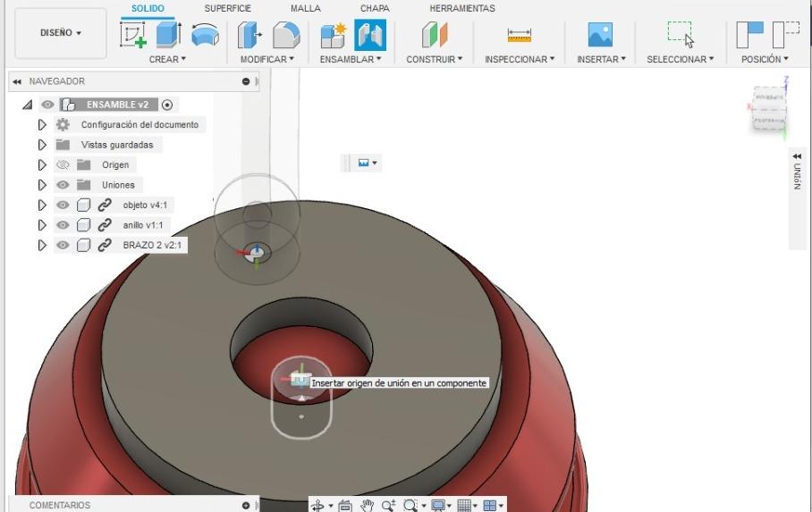Expand the Uniones node
The height and width of the screenshot is (512, 812).
tap(42, 185)
